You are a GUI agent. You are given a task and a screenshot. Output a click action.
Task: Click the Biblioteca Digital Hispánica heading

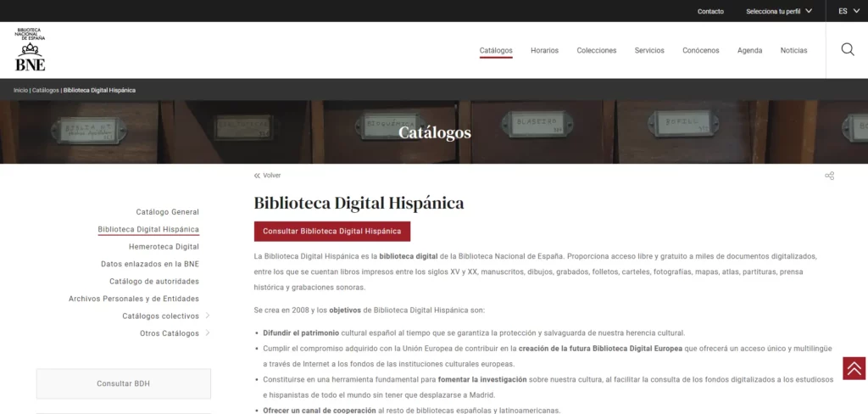point(359,203)
